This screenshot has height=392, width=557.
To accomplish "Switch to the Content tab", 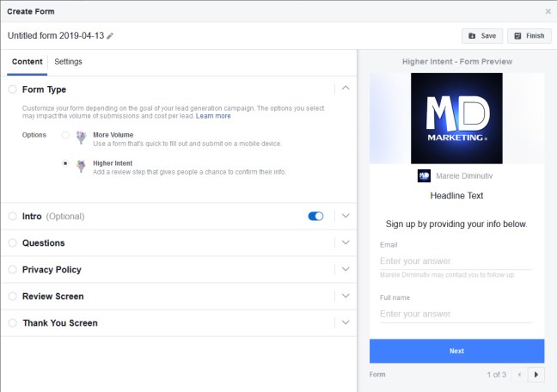I will (x=27, y=62).
